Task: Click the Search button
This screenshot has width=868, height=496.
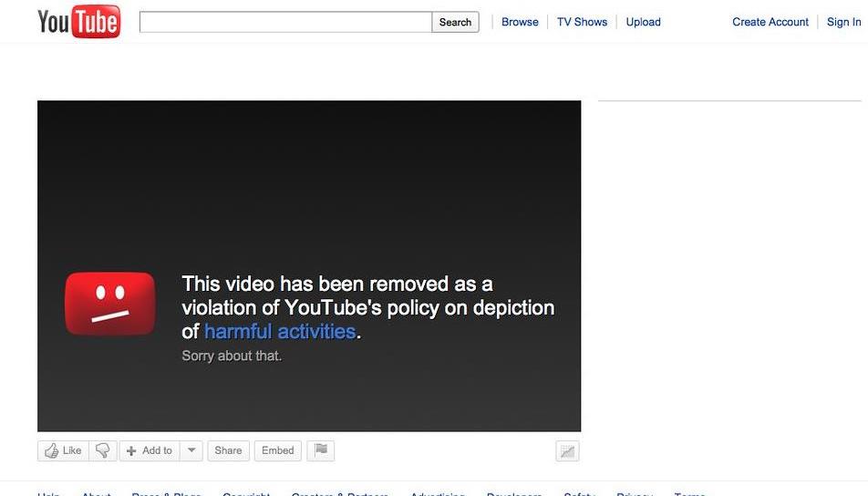Action: coord(455,22)
